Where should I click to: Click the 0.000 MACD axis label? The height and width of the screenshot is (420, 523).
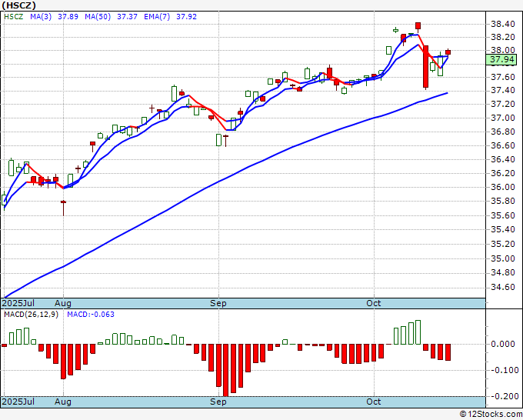click(503, 344)
